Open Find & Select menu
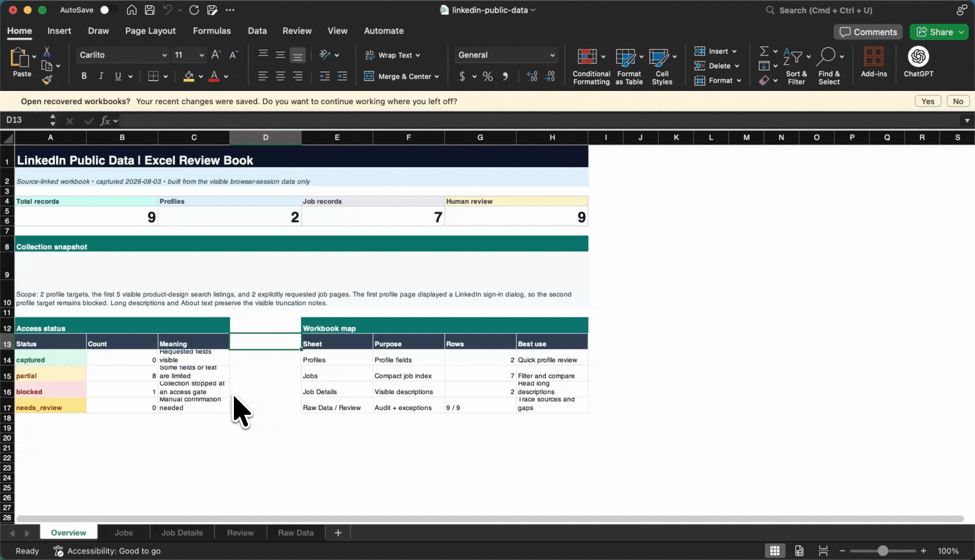Image resolution: width=975 pixels, height=560 pixels. [x=829, y=66]
